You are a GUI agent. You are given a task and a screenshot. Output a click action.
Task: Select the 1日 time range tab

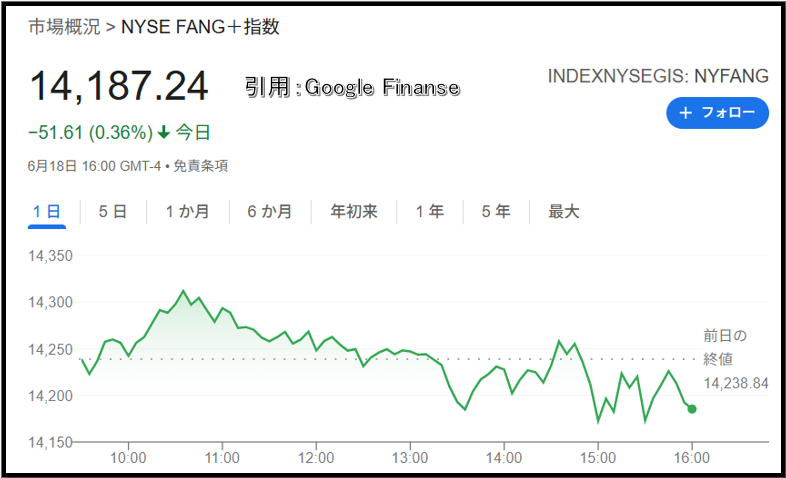tap(47, 212)
